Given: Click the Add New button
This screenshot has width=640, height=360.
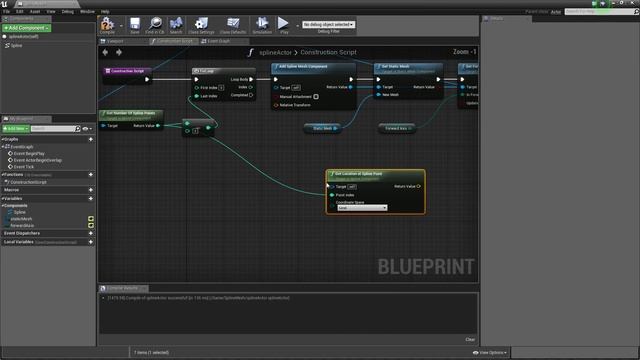Looking at the screenshot, I should tap(16, 129).
